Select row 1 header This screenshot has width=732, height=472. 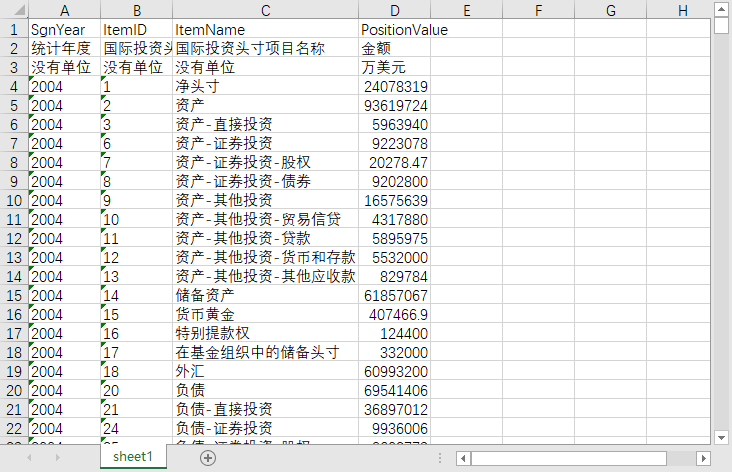[14, 29]
